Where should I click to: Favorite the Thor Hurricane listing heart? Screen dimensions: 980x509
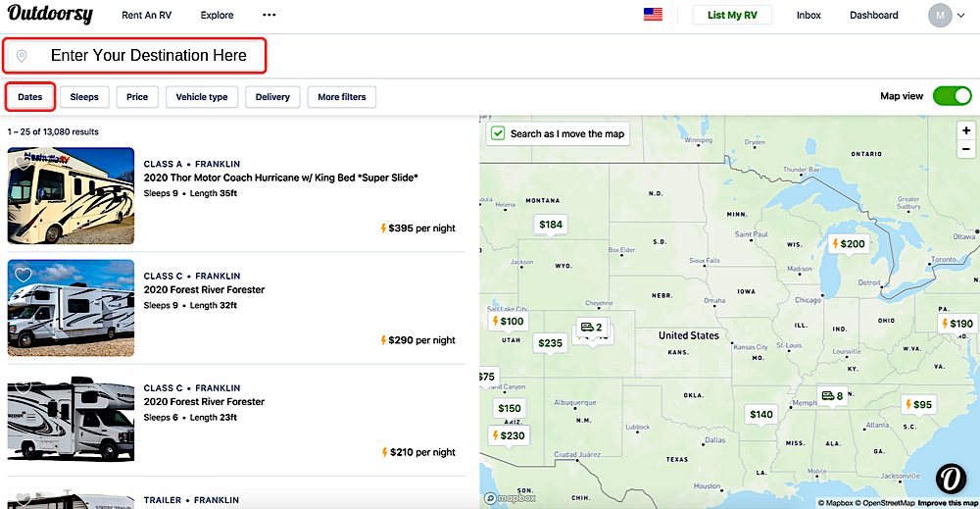tap(23, 162)
